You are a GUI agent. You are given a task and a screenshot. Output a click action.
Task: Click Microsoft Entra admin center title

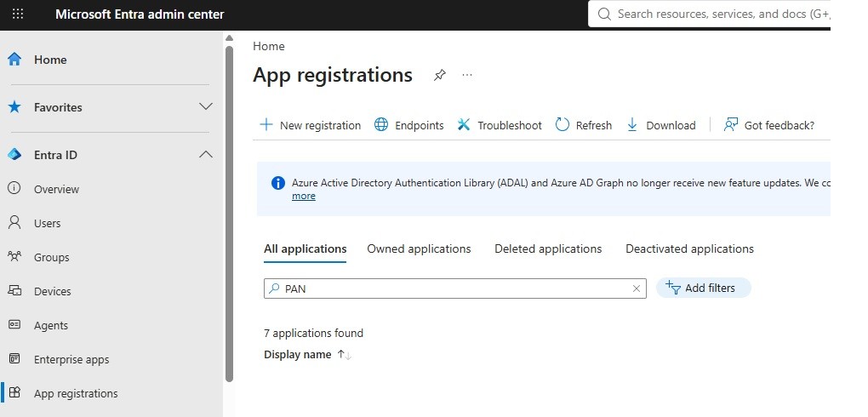(140, 14)
